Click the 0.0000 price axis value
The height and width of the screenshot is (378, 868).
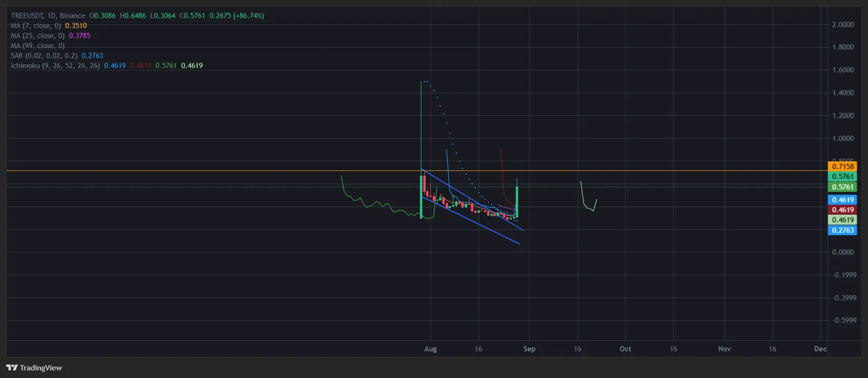pos(843,252)
